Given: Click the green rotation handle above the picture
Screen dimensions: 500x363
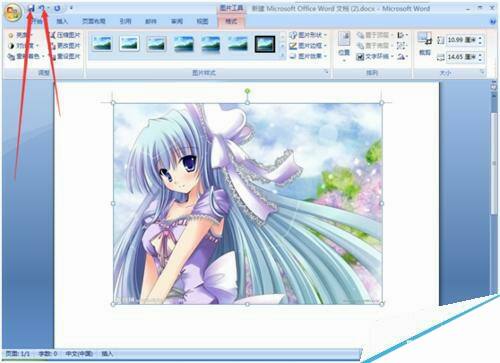Looking at the screenshot, I should (x=247, y=91).
